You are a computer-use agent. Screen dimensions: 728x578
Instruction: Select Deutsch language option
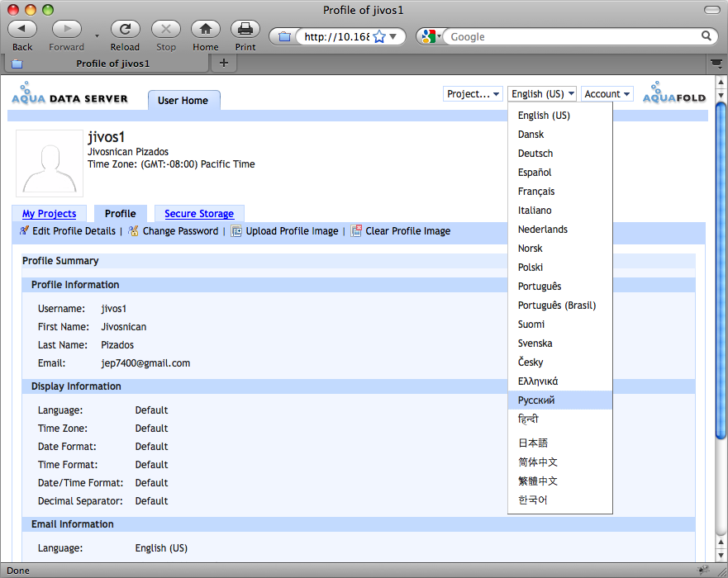coord(560,154)
